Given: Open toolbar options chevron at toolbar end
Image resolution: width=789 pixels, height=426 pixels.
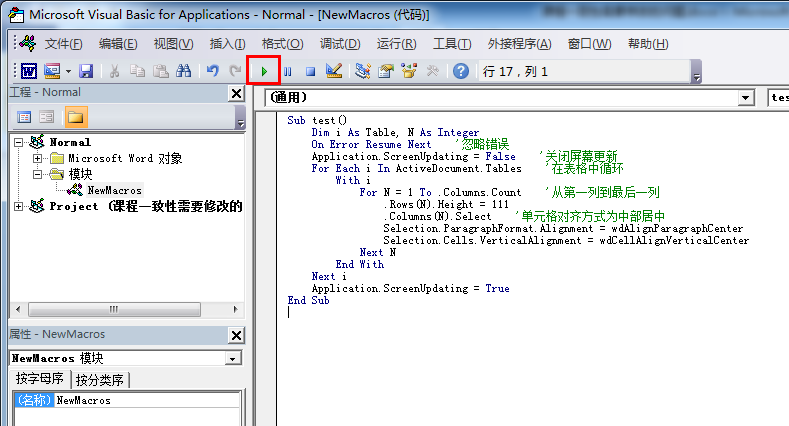Looking at the screenshot, I should point(696,72).
